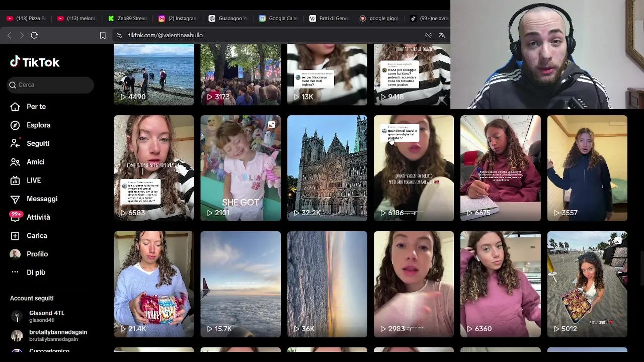Click the Carica upload link
This screenshot has height=362, width=644.
(x=37, y=236)
